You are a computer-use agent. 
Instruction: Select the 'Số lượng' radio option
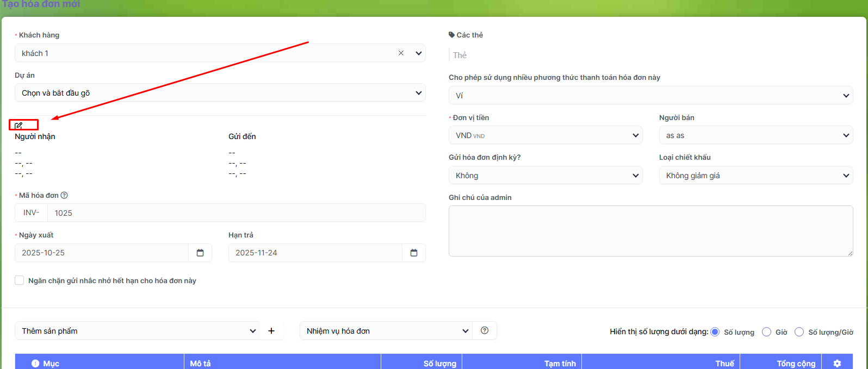pyautogui.click(x=715, y=332)
